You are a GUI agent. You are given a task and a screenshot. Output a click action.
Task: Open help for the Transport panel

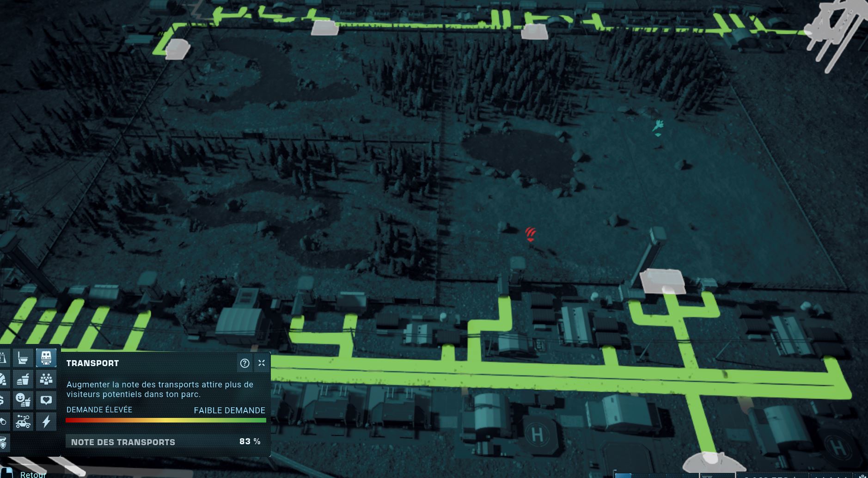(x=245, y=363)
